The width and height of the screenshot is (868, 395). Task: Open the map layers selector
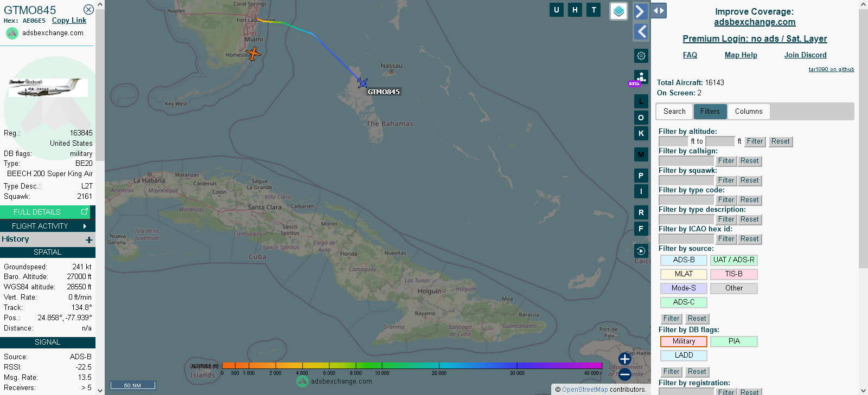click(619, 11)
